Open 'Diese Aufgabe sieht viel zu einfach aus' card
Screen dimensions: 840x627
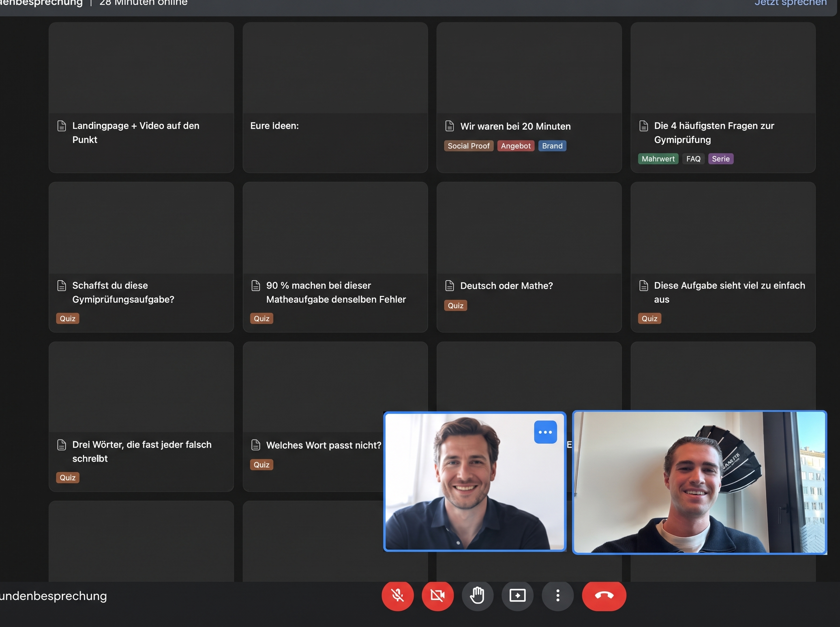[723, 257]
